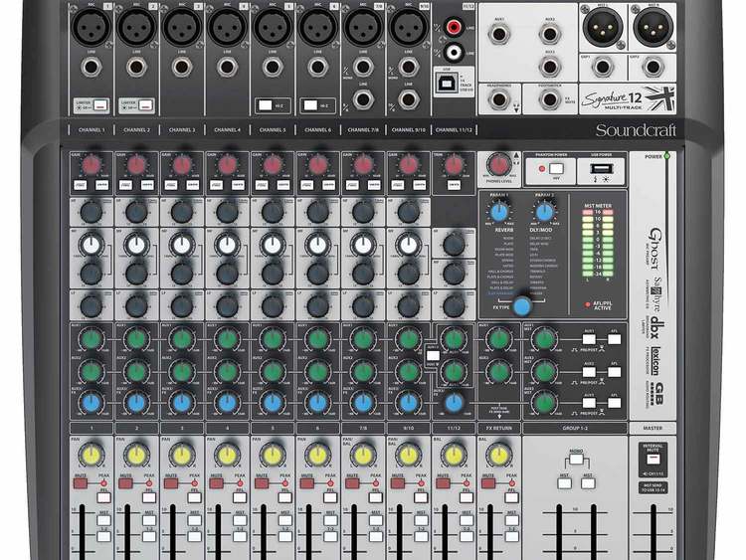The height and width of the screenshot is (560, 746).
Task: Toggle the Interval Mute button
Action: point(653,460)
